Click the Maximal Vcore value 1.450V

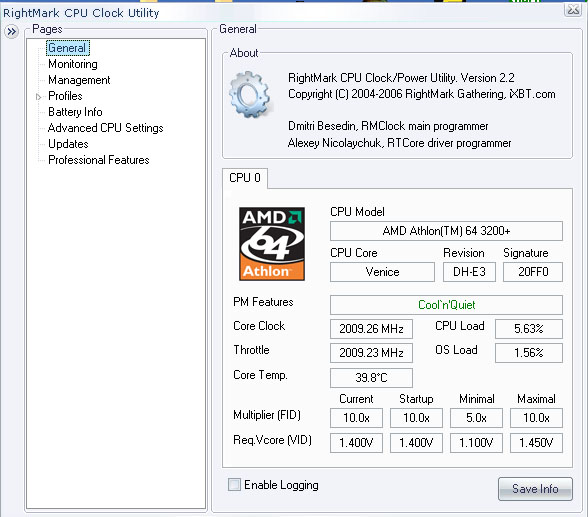pyautogui.click(x=536, y=443)
